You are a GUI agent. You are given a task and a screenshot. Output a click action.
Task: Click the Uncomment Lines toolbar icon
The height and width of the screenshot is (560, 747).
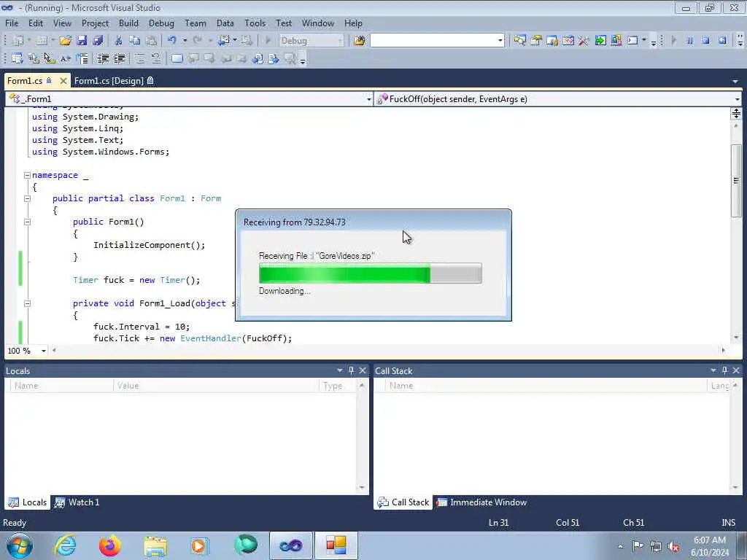155,58
